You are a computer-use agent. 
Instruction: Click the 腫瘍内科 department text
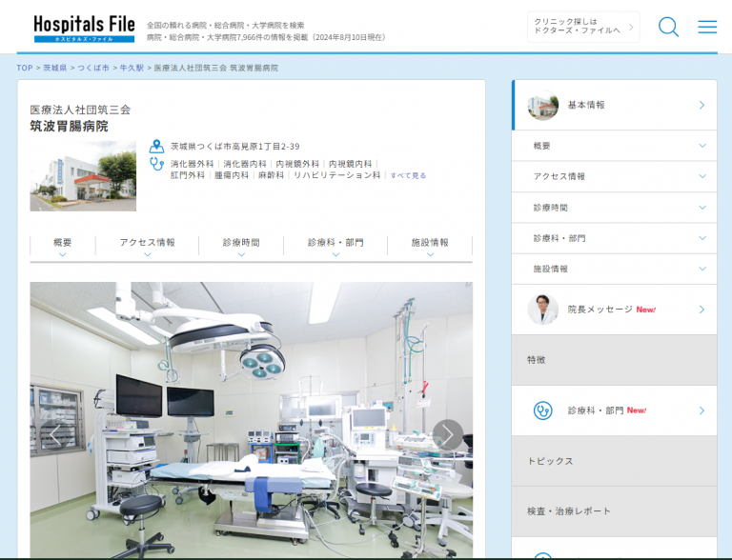pos(232,175)
